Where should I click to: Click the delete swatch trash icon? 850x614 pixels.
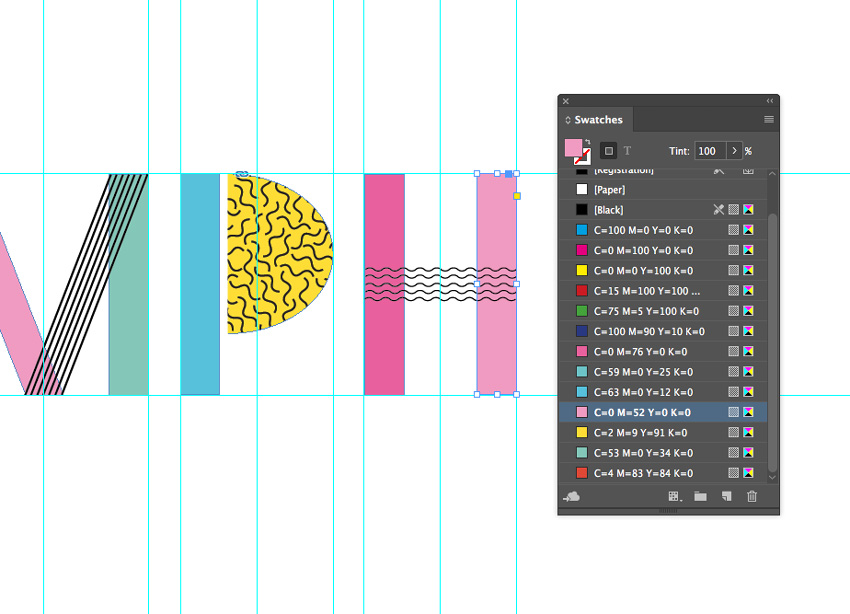[752, 496]
